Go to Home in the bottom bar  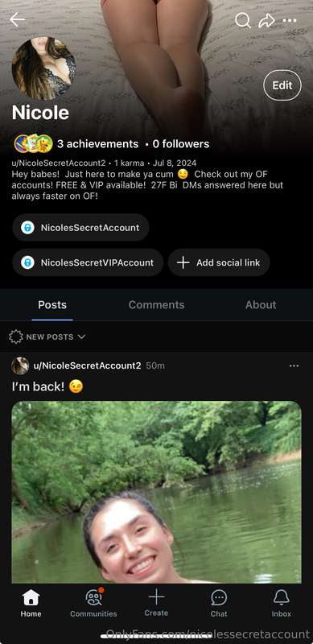[x=31, y=603]
